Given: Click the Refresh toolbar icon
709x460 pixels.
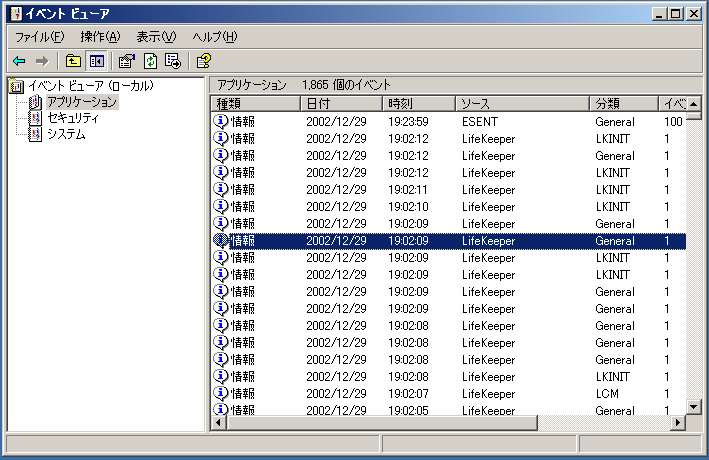Looking at the screenshot, I should [150, 61].
